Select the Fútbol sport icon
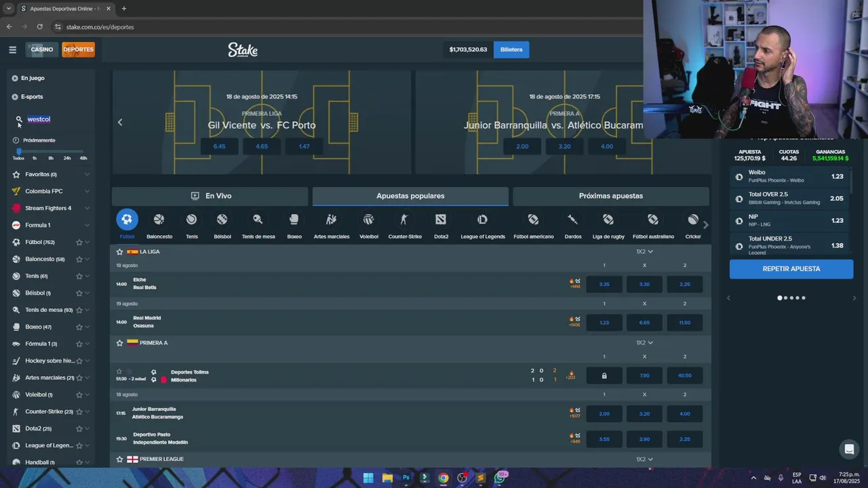The width and height of the screenshot is (868, 488). tap(127, 220)
